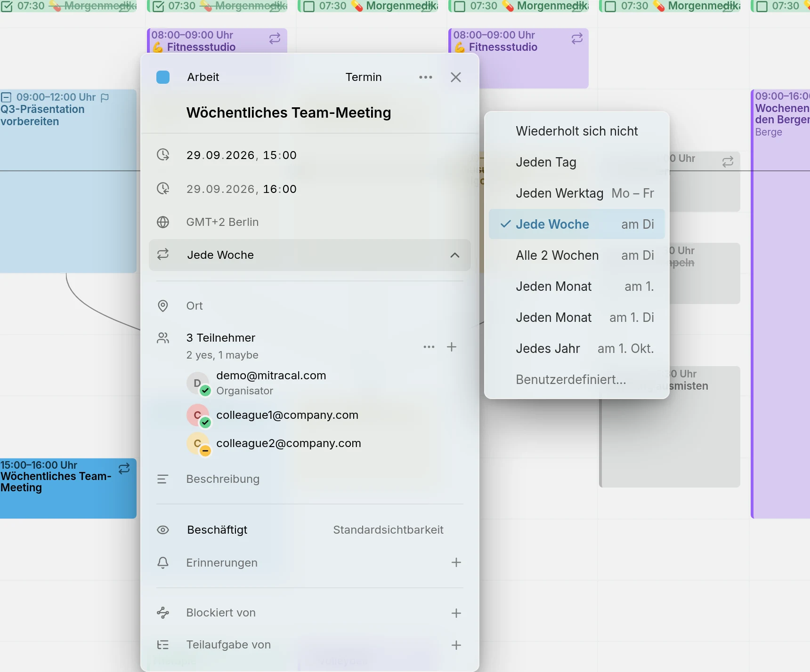
Task: Click the eye visibility icon
Action: [163, 530]
